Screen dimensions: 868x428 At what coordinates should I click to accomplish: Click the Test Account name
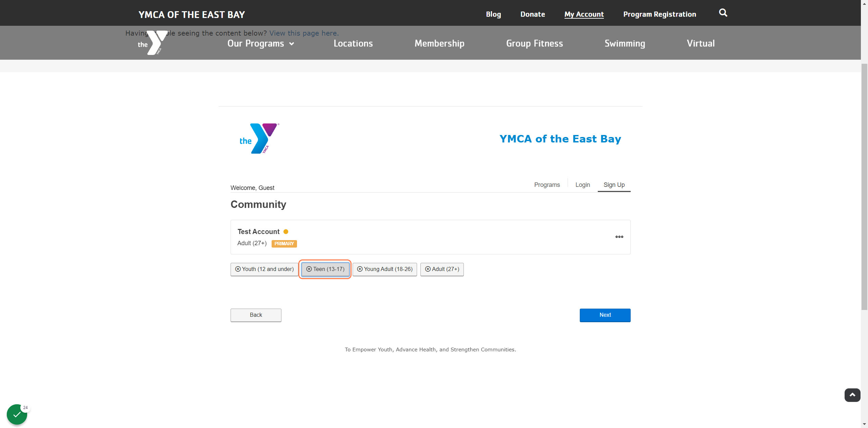(258, 232)
